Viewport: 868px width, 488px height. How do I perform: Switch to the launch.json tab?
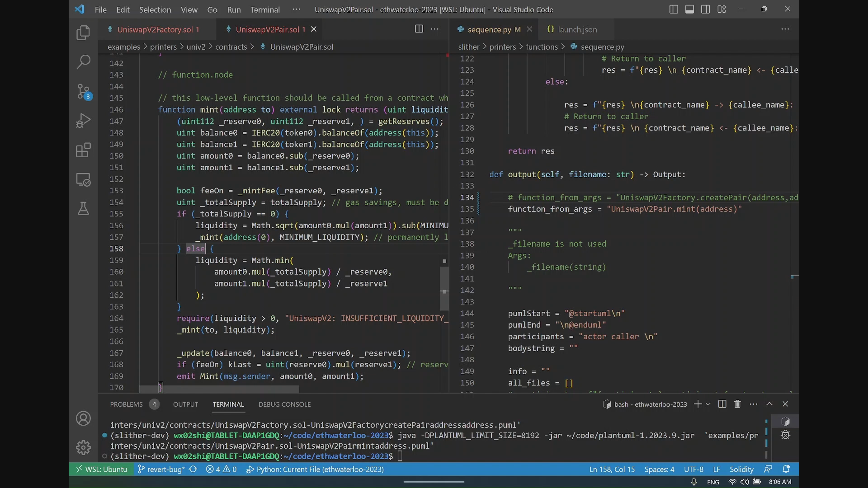coord(577,29)
